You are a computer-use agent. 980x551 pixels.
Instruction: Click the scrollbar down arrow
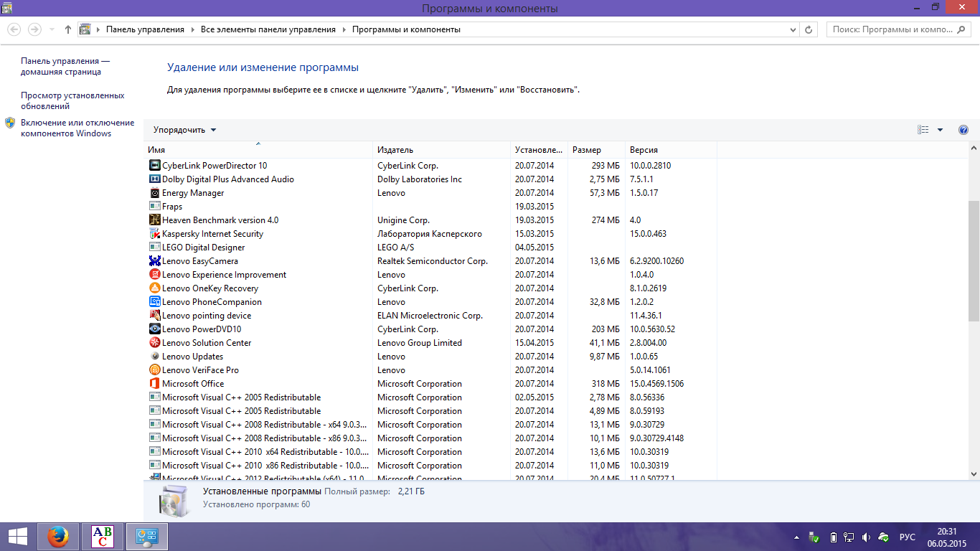click(974, 474)
